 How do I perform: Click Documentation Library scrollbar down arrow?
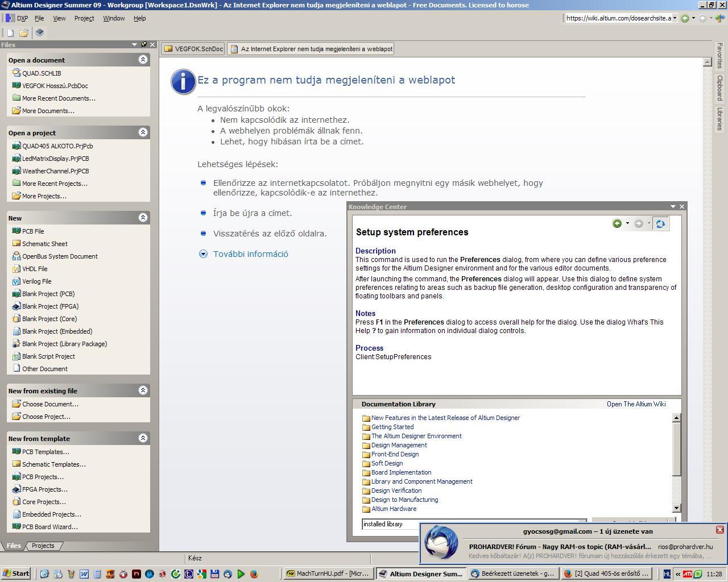coord(676,508)
